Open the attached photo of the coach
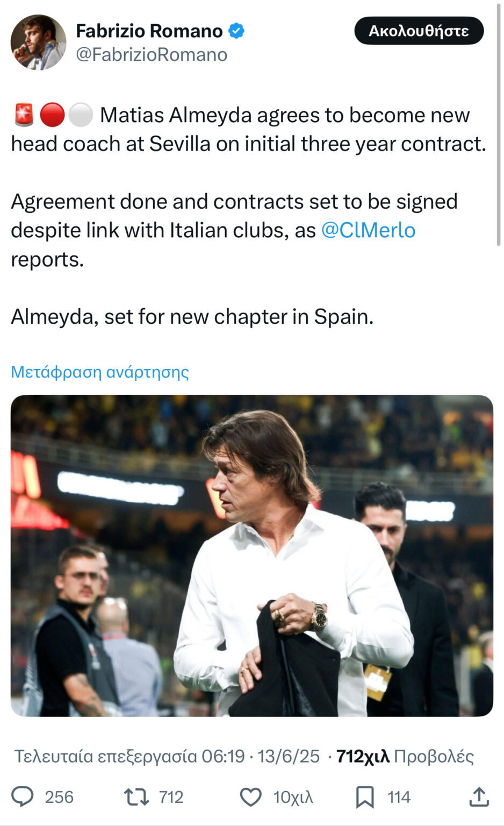 click(x=252, y=556)
